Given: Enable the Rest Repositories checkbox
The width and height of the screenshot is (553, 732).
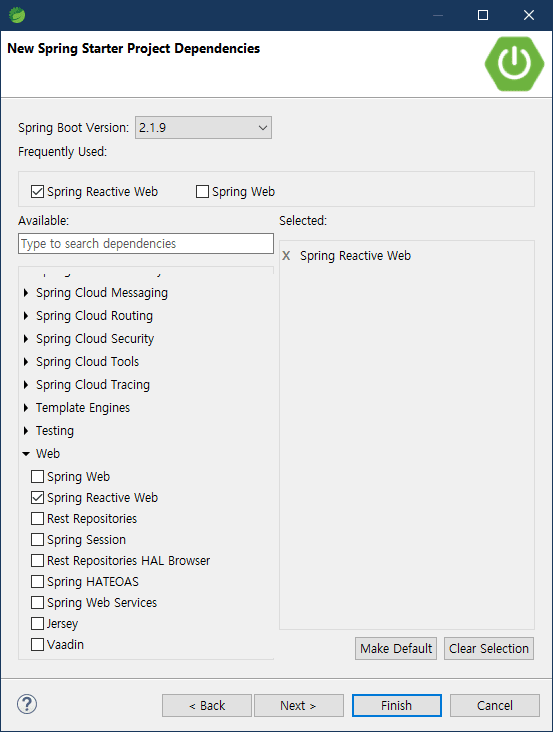Looking at the screenshot, I should click(37, 519).
